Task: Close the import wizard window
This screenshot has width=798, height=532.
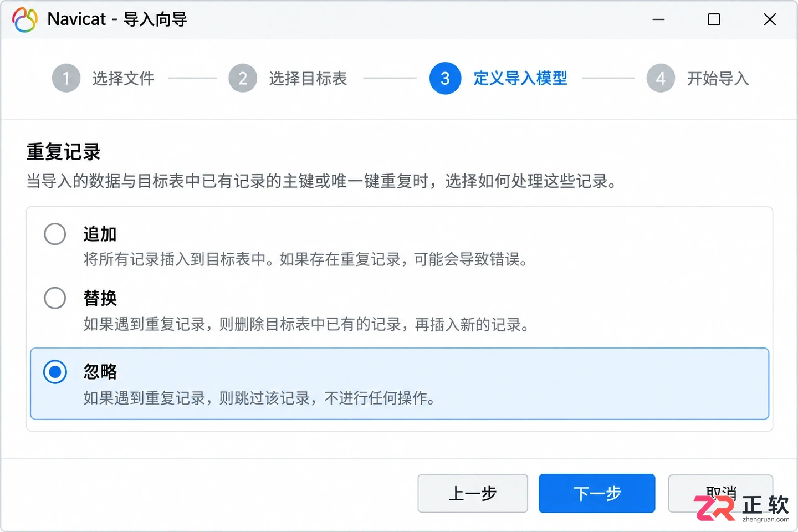Action: pyautogui.click(x=770, y=19)
